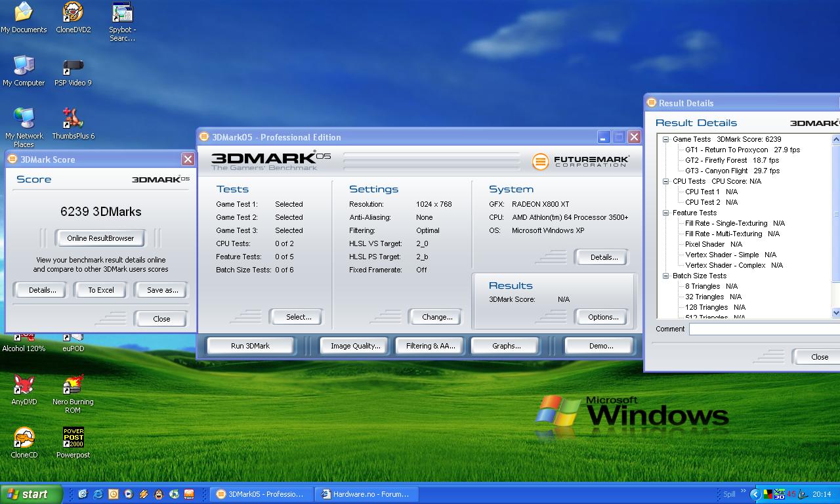
Task: Click Save as in the Score window
Action: tap(163, 290)
